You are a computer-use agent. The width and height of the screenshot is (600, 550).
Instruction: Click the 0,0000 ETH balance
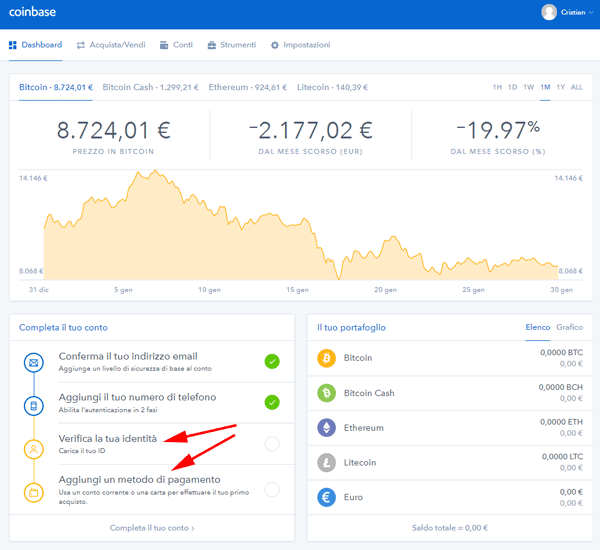coord(561,422)
